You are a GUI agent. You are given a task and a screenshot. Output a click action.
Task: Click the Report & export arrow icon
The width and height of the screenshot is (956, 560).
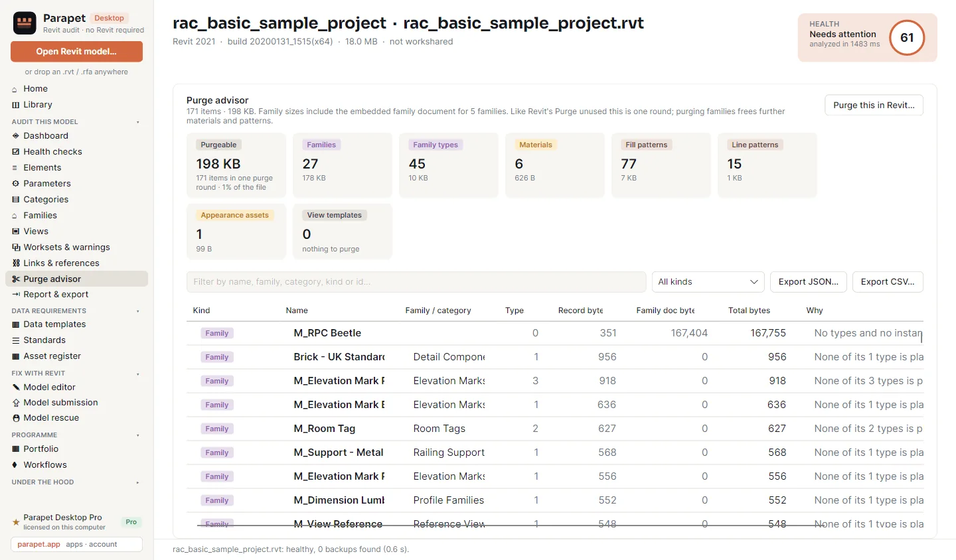pos(15,295)
